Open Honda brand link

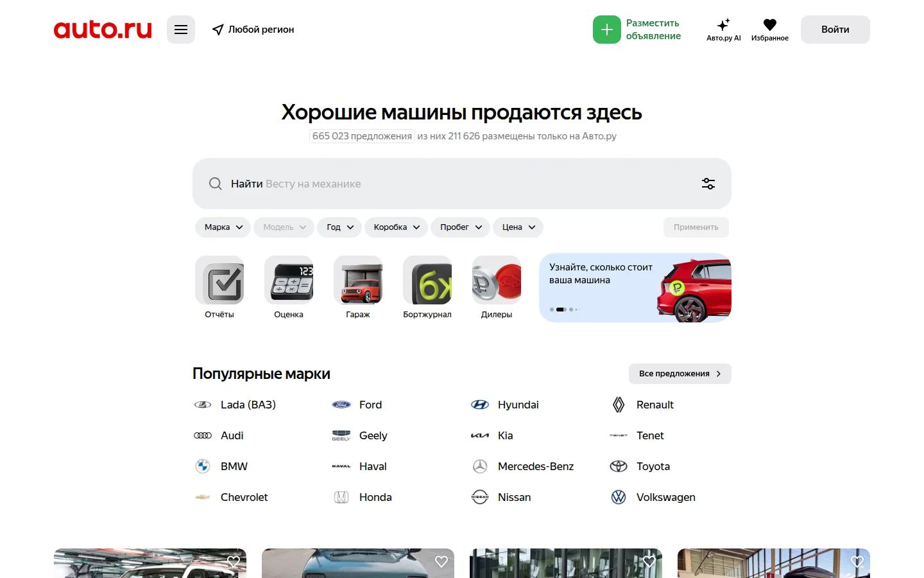pos(375,497)
